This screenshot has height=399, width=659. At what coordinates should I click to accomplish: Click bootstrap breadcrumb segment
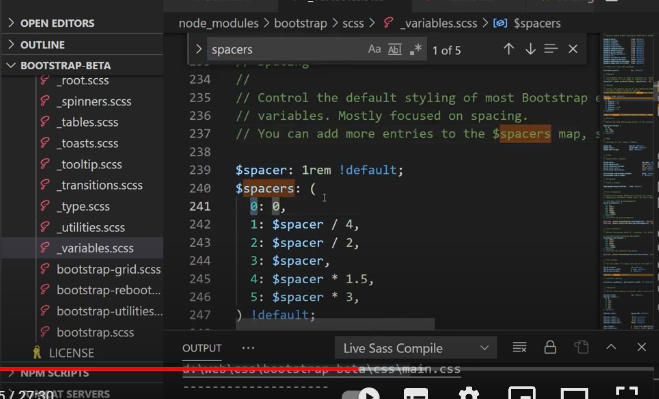click(x=301, y=23)
